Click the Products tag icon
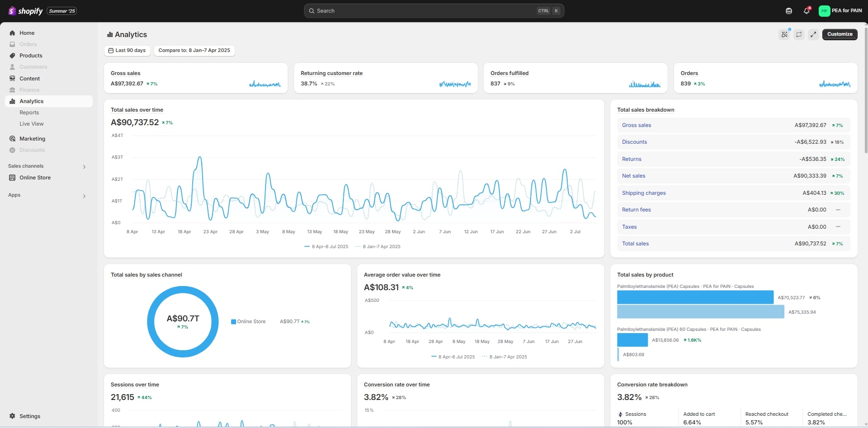Screen dimensions: 868x428 pyautogui.click(x=12, y=56)
